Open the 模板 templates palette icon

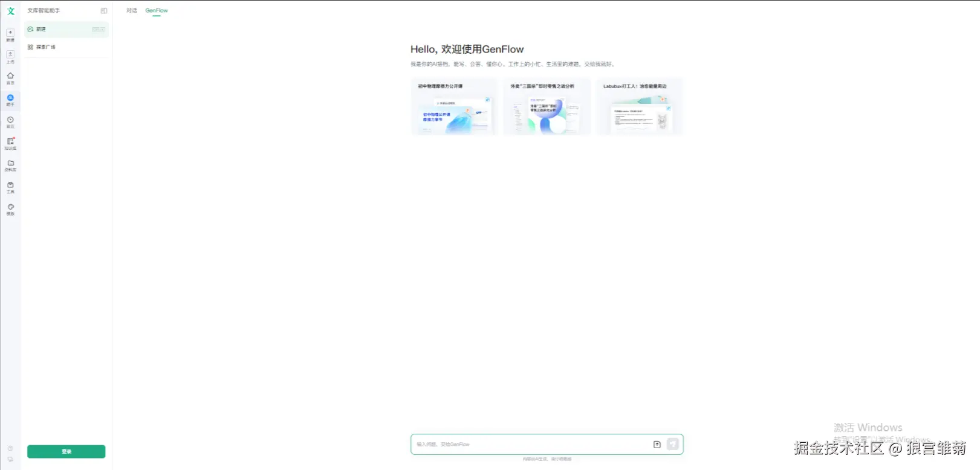tap(10, 207)
